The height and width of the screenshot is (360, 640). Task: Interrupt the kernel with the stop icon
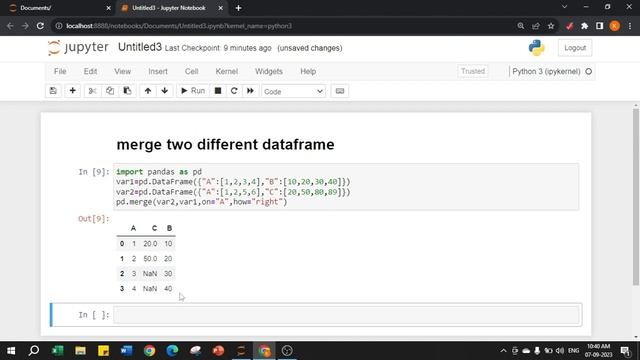coord(218,91)
